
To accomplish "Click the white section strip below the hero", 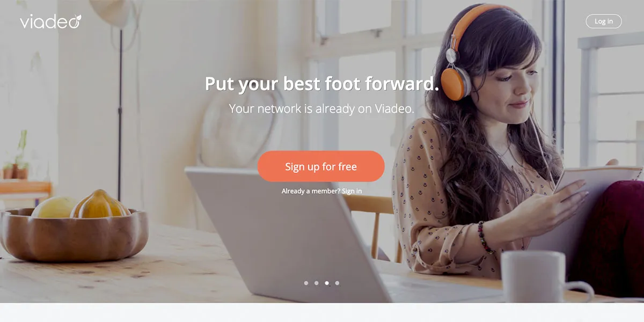I will tap(322, 312).
